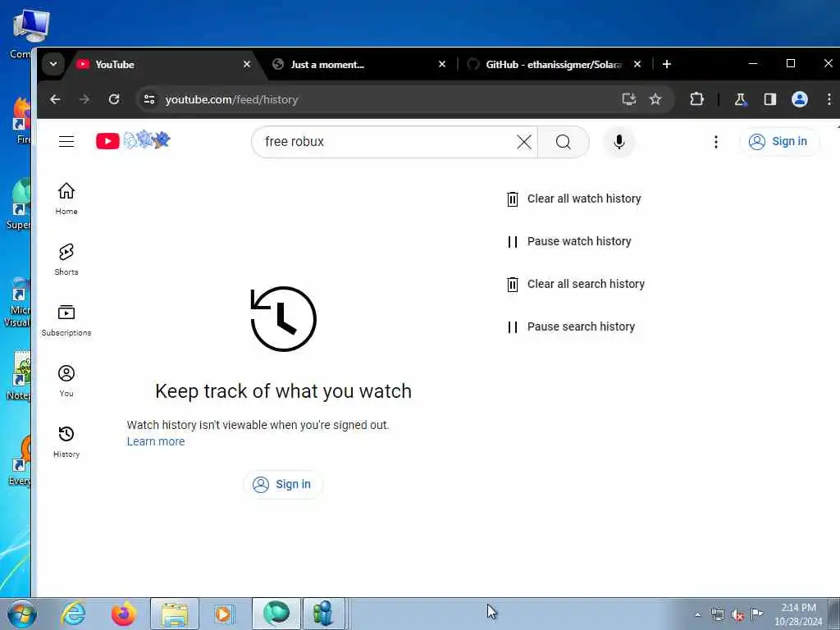Search with your voice microphone
This screenshot has width=840, height=630.
pos(619,141)
